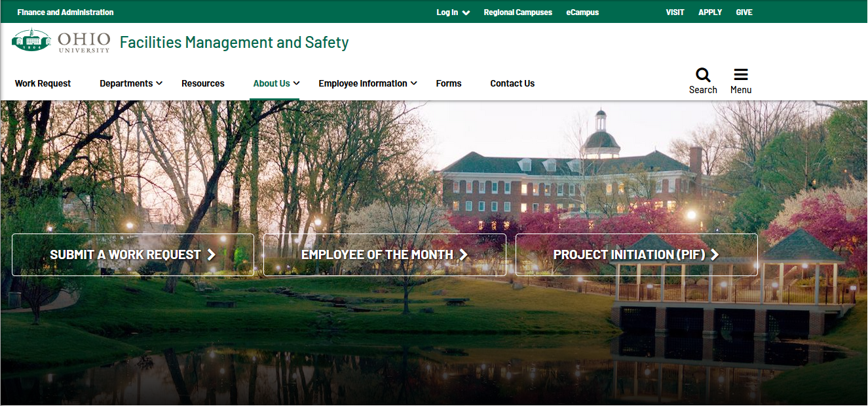Expand the Log In dropdown
868x406 pixels.
point(466,12)
